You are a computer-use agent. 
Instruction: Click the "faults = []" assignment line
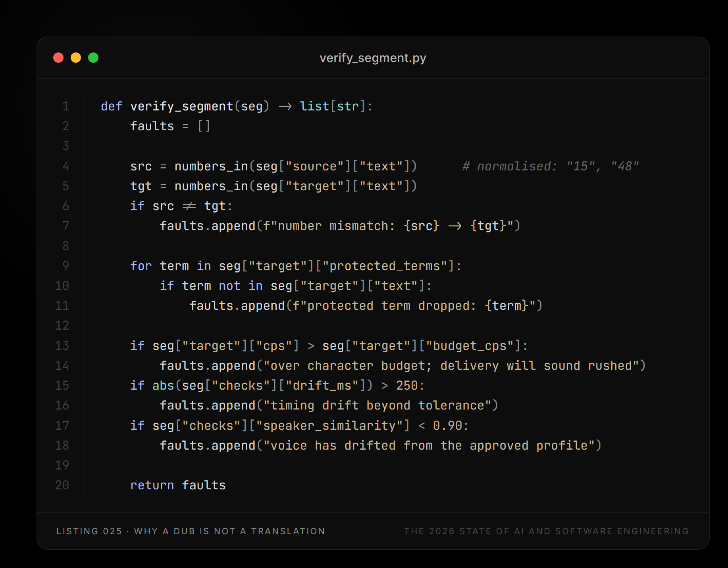[170, 126]
